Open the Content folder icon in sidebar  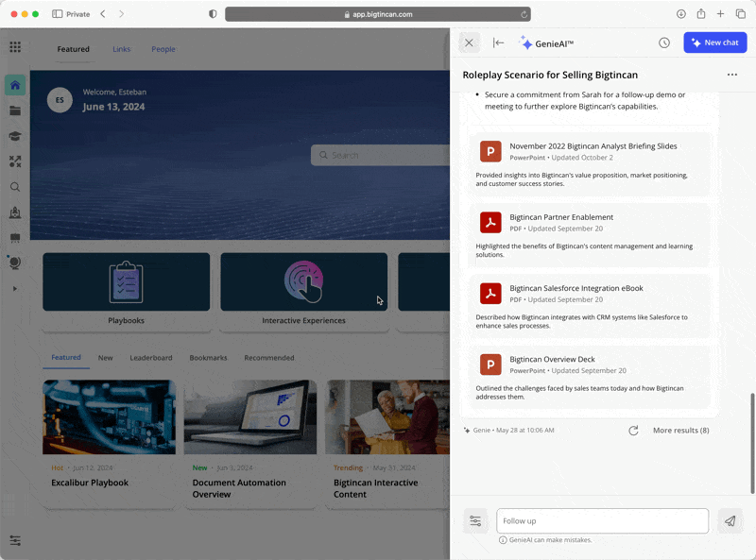[x=15, y=110]
